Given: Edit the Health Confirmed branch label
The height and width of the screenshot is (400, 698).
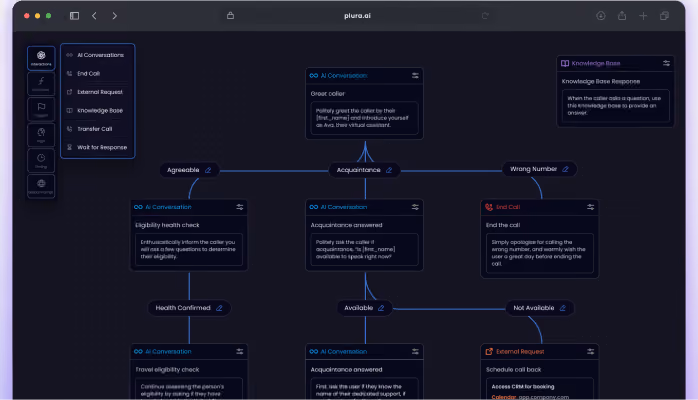Looking at the screenshot, I should tap(219, 308).
